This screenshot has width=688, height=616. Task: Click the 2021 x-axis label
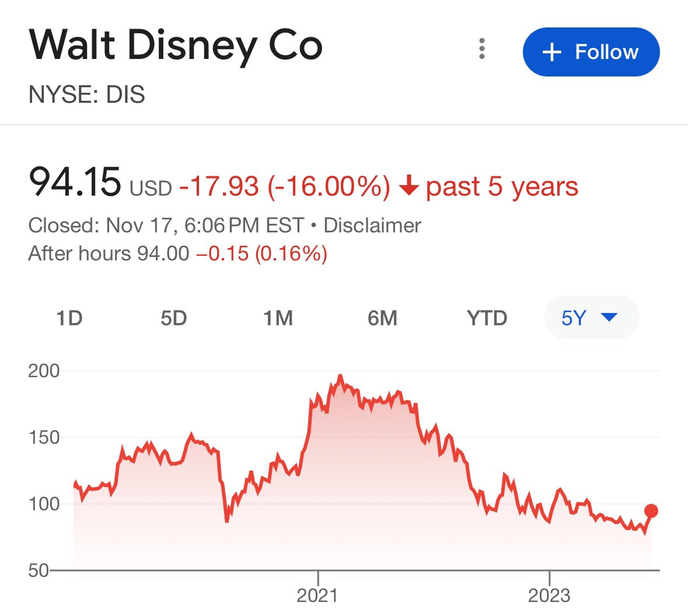pyautogui.click(x=317, y=596)
